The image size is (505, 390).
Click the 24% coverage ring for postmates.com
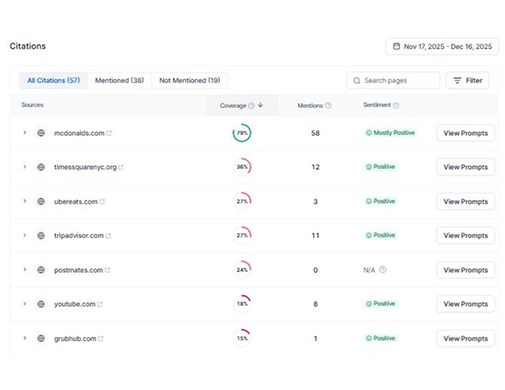[242, 270]
